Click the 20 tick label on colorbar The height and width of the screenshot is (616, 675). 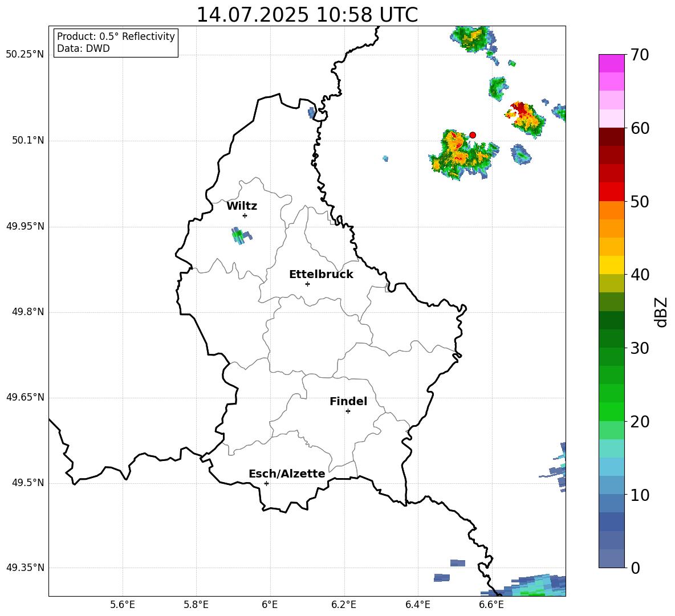pos(640,422)
